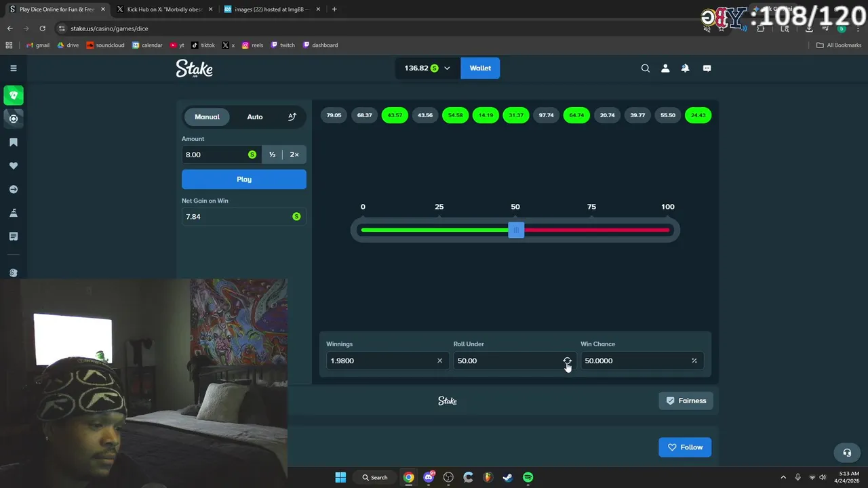Go back in the browser

point(9,28)
